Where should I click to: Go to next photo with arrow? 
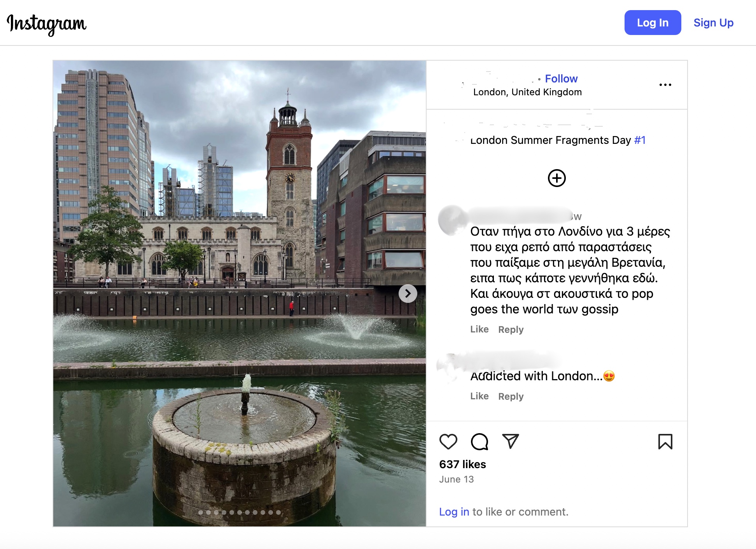pyautogui.click(x=408, y=294)
